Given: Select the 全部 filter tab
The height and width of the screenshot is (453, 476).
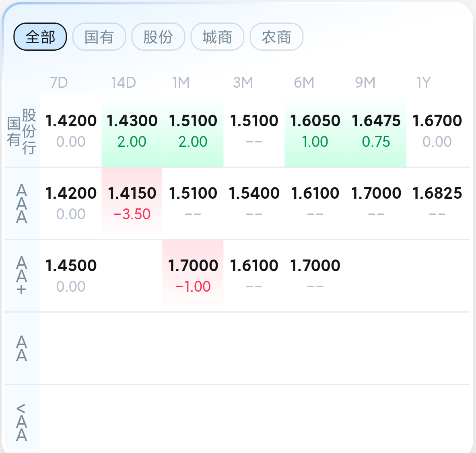Looking at the screenshot, I should (40, 37).
